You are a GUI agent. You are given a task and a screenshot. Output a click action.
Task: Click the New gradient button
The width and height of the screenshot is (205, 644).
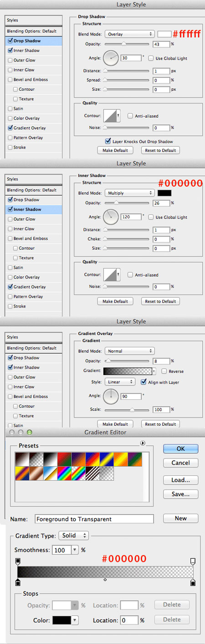point(180,518)
